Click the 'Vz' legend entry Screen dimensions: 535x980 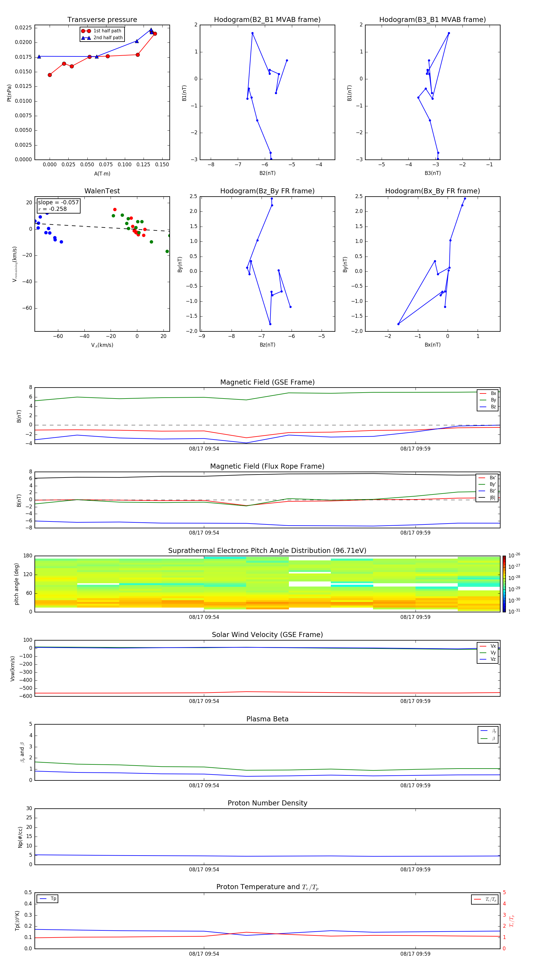[488, 659]
